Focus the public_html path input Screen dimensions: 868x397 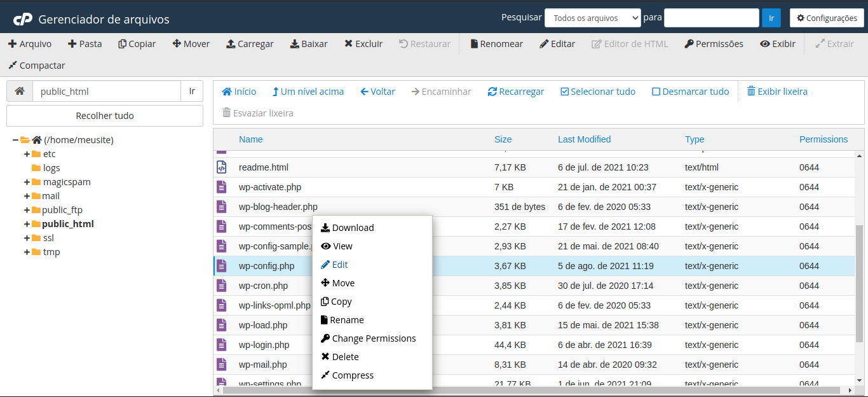coord(107,91)
